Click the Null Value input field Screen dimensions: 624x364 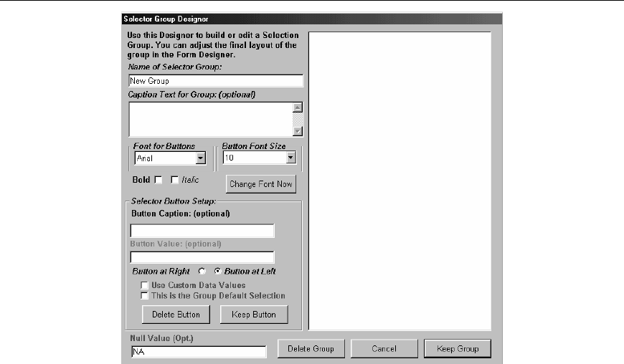(199, 352)
